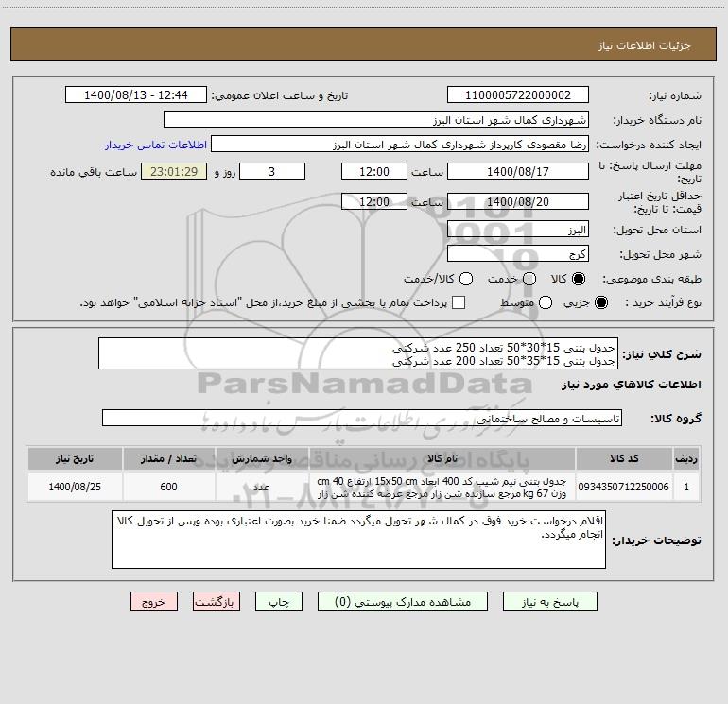Click the بازگشت back button
Image resolution: width=728 pixels, height=704 pixels.
tap(217, 602)
